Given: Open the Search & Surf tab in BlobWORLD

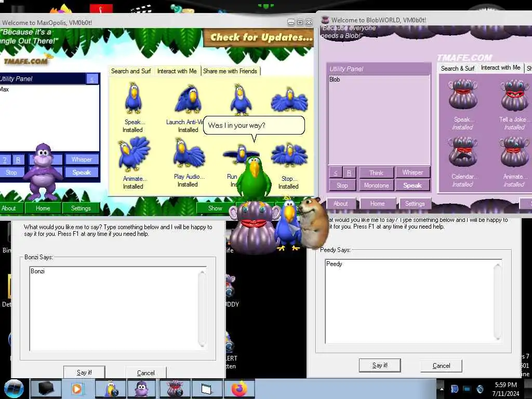Looking at the screenshot, I should 458,69.
